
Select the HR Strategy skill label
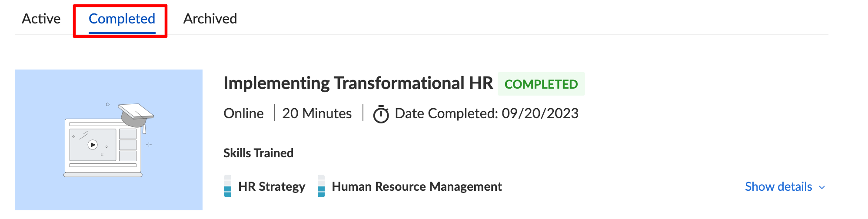pos(272,186)
